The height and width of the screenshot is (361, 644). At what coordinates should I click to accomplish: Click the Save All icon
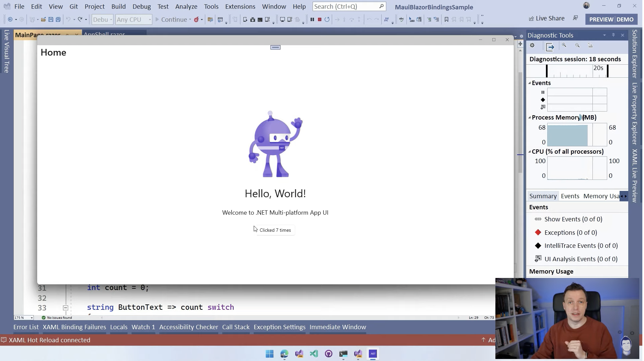pos(58,19)
